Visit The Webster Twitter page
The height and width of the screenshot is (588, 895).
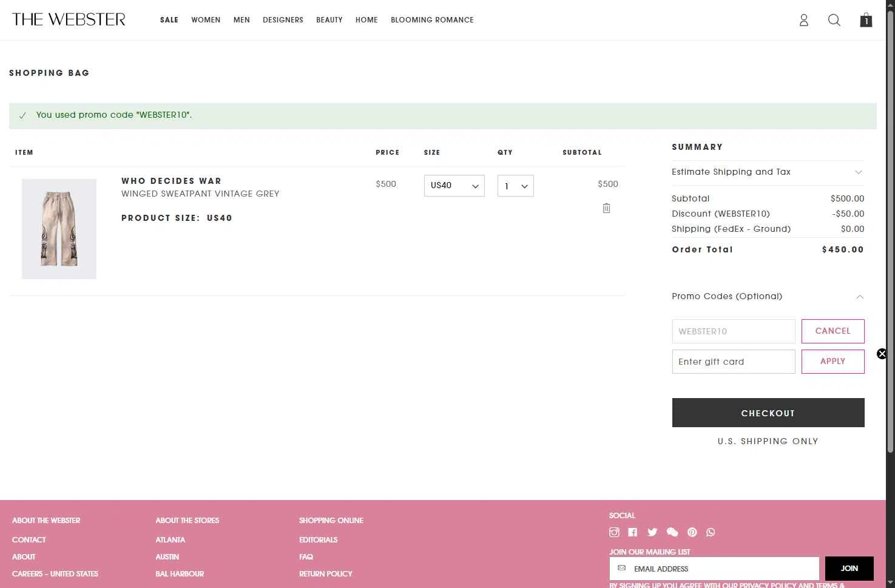[652, 532]
